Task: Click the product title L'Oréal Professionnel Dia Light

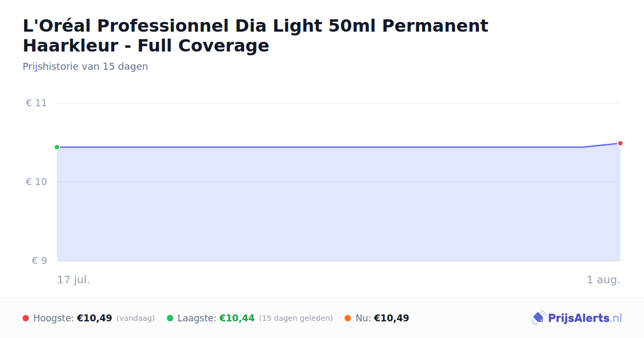Action: (255, 35)
